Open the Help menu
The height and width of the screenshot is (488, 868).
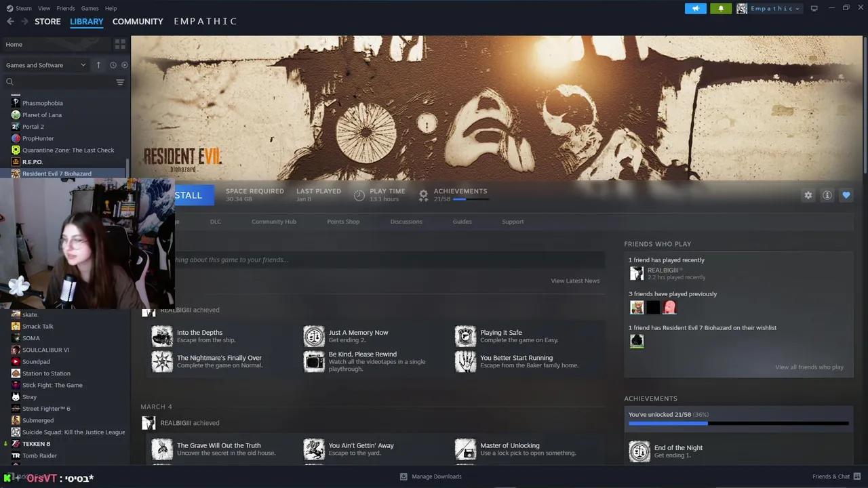(111, 8)
